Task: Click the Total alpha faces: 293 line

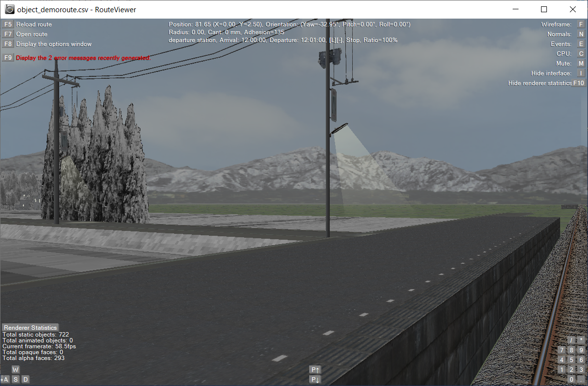Action: pyautogui.click(x=33, y=358)
